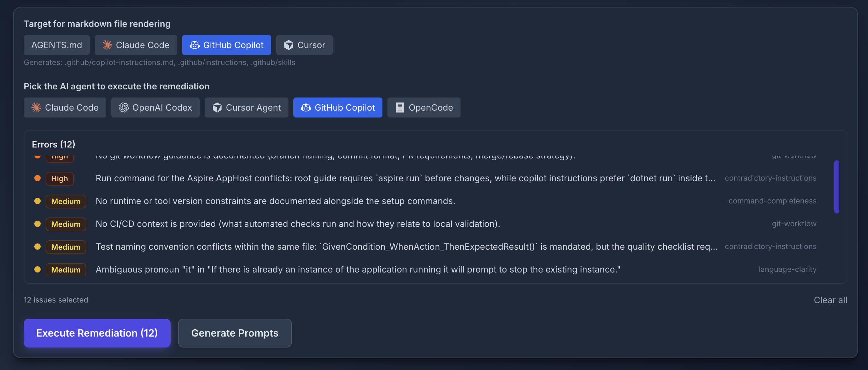The height and width of the screenshot is (370, 868).
Task: Expand the truncated Aspire AppHost conflict error
Action: (404, 178)
